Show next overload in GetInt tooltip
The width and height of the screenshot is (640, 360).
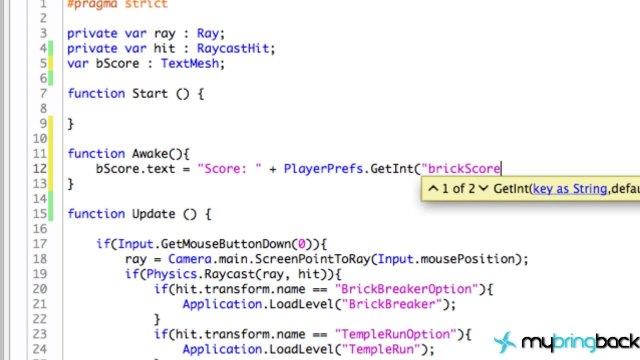pos(483,189)
